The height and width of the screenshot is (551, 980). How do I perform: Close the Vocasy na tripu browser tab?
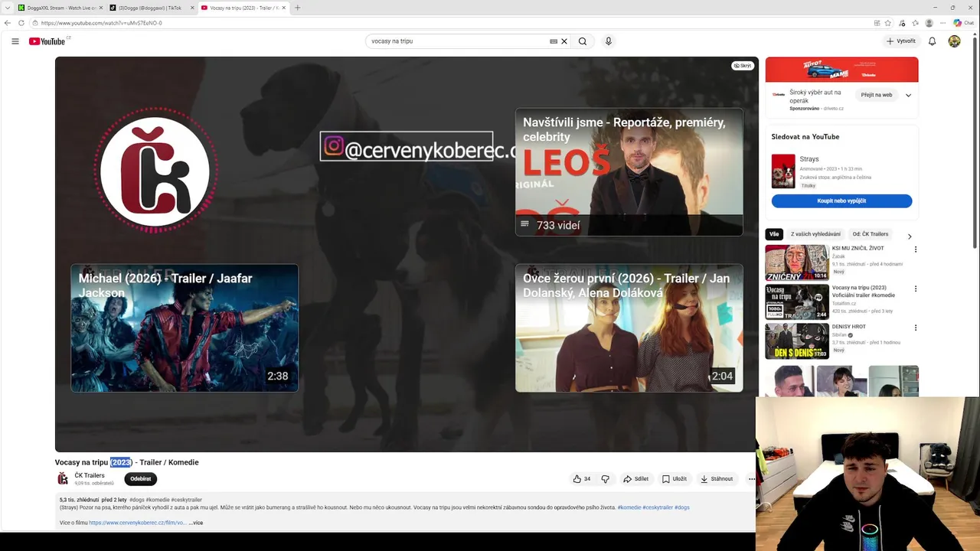[284, 8]
